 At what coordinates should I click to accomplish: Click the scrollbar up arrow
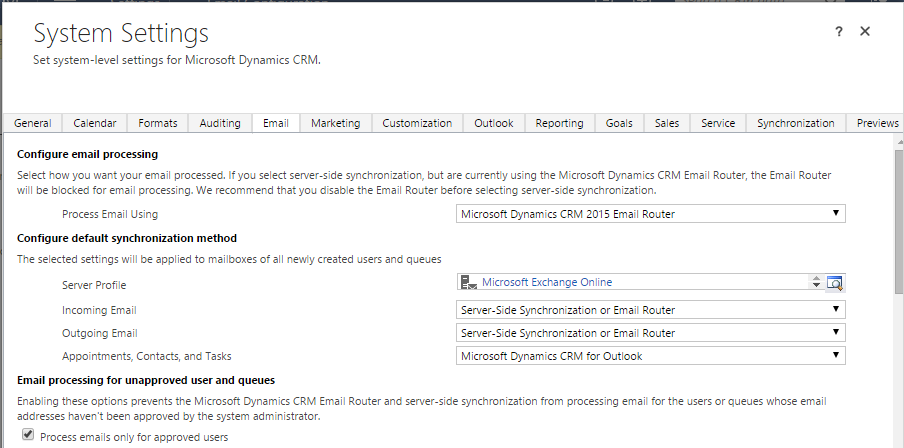point(899,141)
